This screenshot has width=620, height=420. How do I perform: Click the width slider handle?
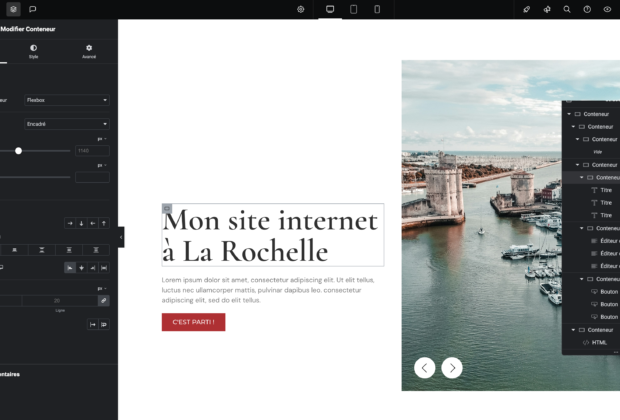[18, 151]
